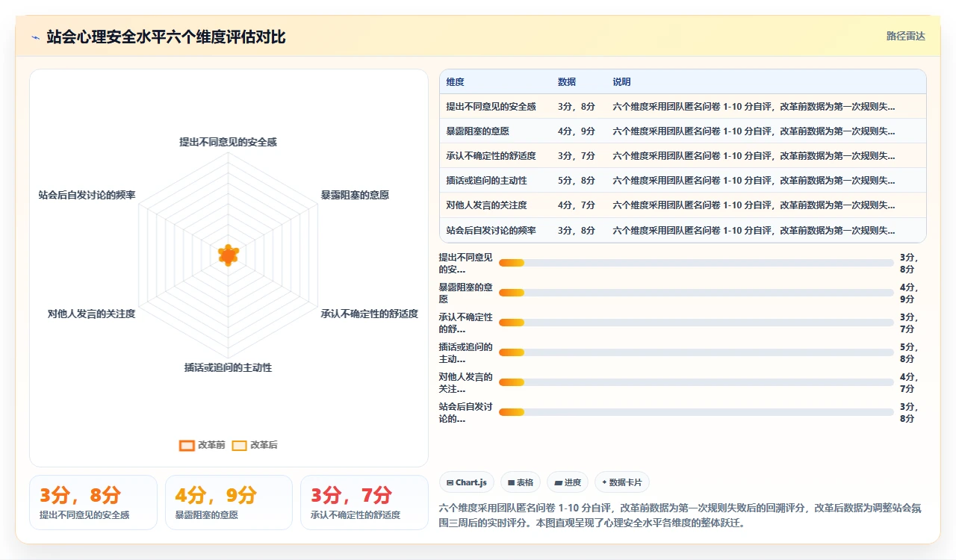Click radar axis label 承认不确定性的舒适度
Screen dimensions: 956x560
pyautogui.click(x=370, y=314)
